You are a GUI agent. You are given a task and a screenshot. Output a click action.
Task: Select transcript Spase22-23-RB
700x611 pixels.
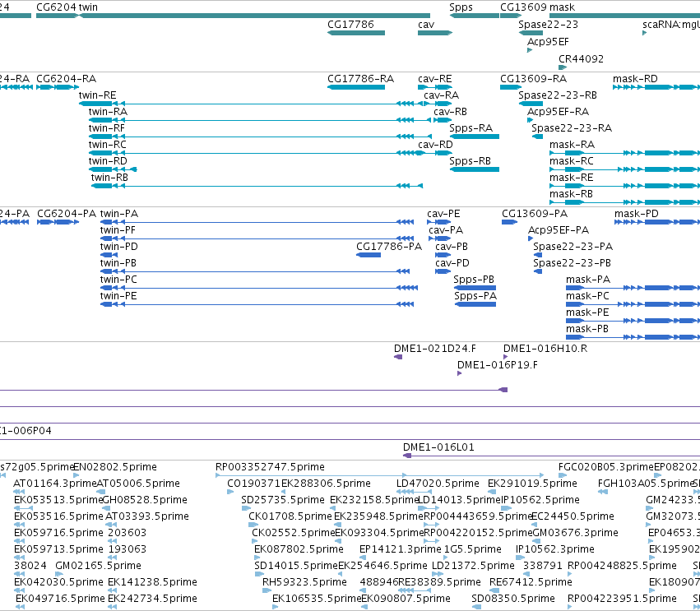point(558,95)
